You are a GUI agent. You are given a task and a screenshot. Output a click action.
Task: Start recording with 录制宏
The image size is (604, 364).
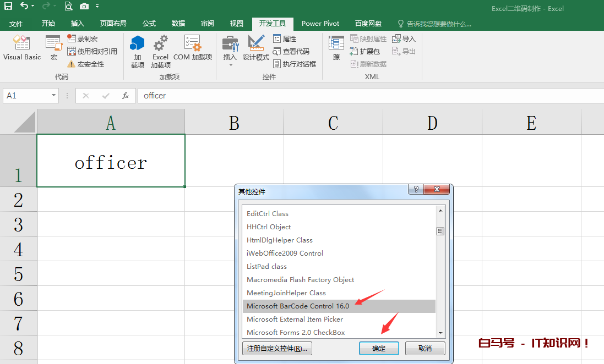point(86,38)
